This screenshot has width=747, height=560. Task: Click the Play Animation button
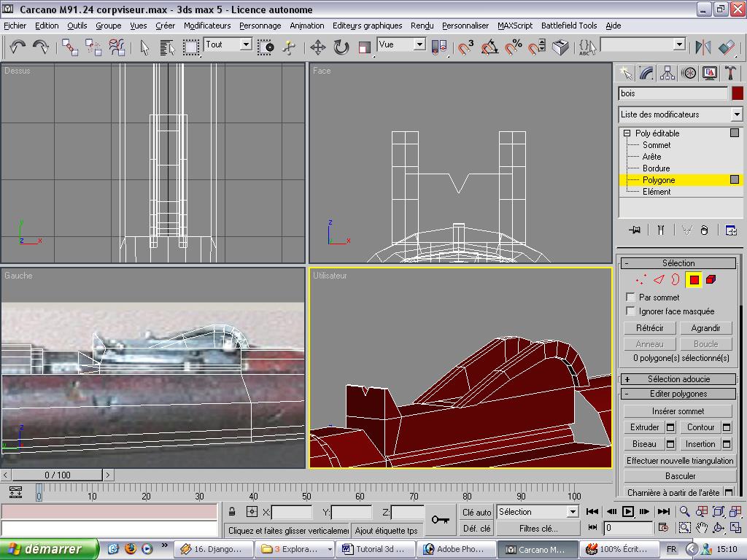click(628, 511)
